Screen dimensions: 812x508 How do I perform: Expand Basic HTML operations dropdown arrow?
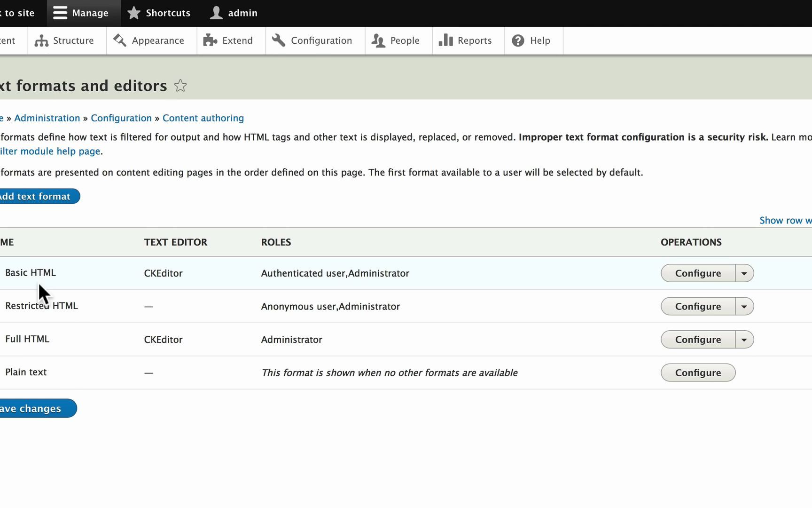point(744,273)
